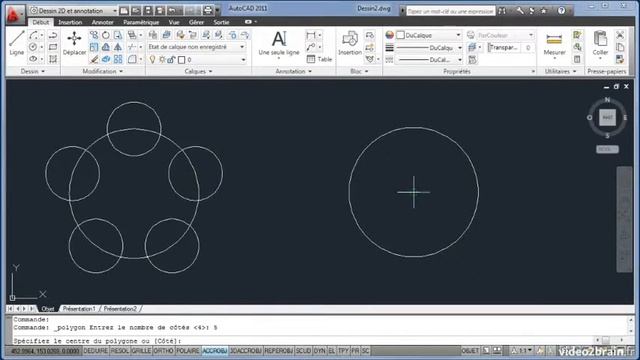Expand the Modification panel
Image resolution: width=640 pixels, height=360 pixels.
pyautogui.click(x=102, y=71)
